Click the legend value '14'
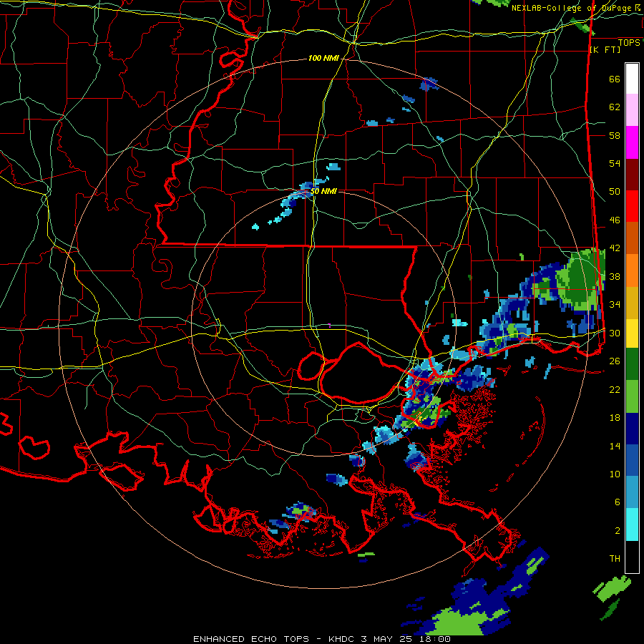644x644 pixels. point(615,446)
